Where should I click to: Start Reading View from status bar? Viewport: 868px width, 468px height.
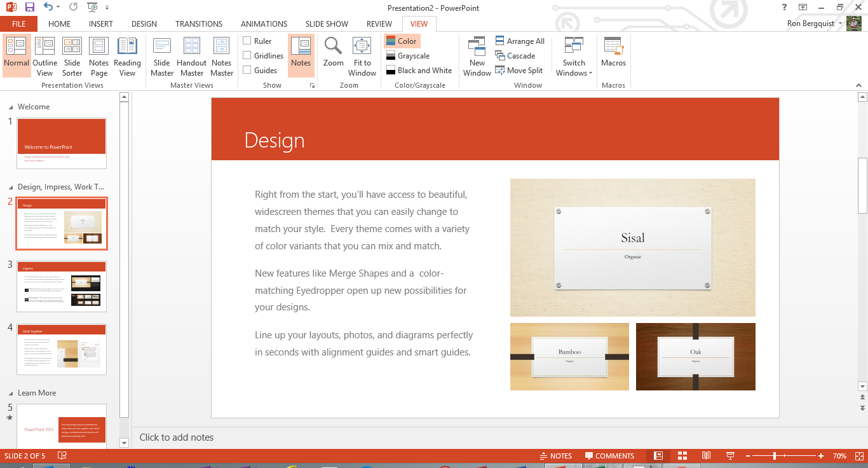(x=706, y=456)
